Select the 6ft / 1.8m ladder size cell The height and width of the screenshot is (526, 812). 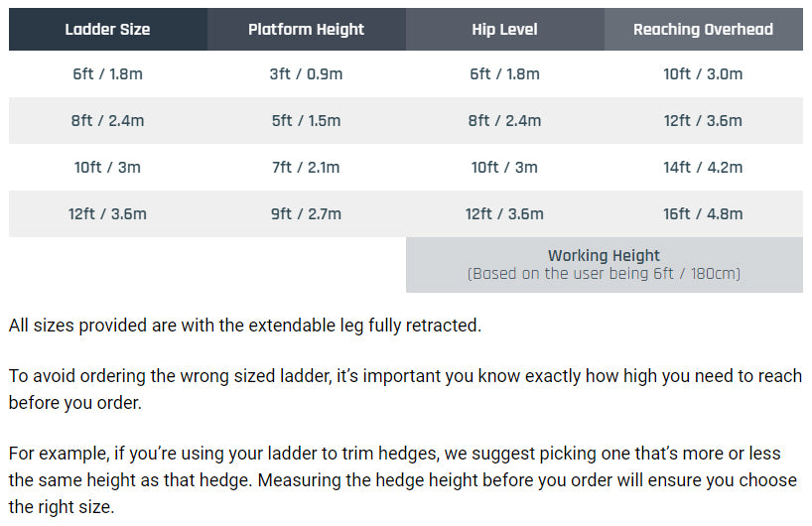(x=108, y=74)
